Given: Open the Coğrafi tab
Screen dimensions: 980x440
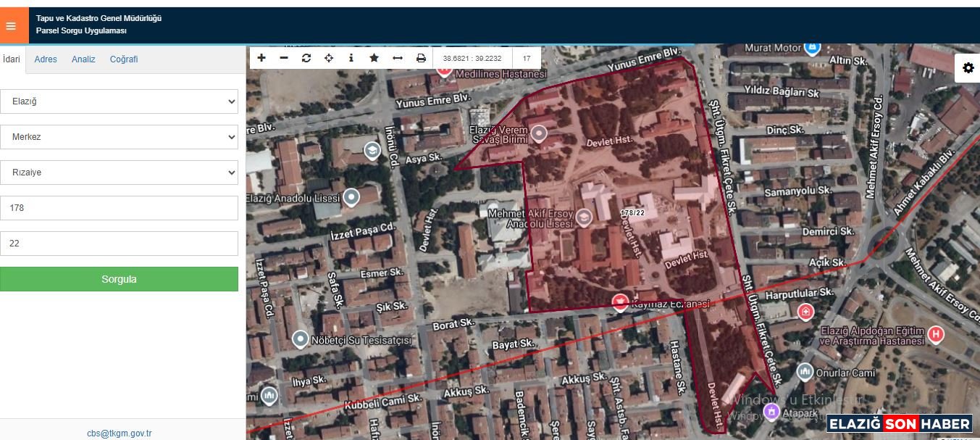Looking at the screenshot, I should click(x=124, y=59).
